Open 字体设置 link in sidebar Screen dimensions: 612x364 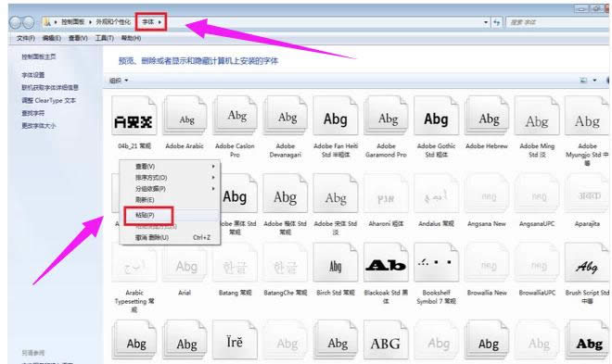[x=32, y=75]
